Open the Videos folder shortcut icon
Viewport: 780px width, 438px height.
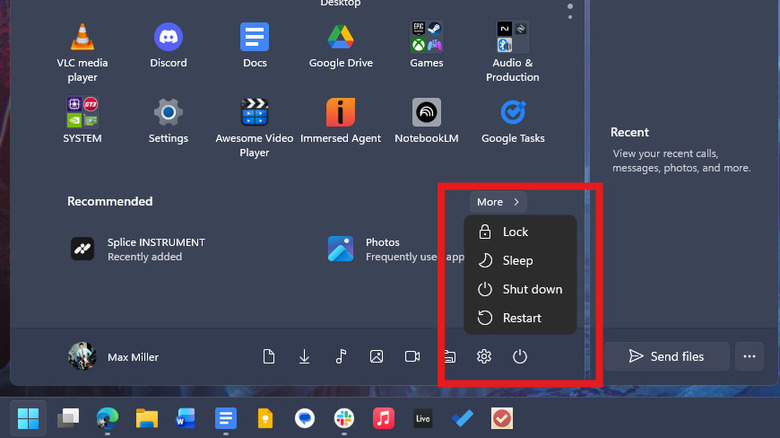[412, 356]
